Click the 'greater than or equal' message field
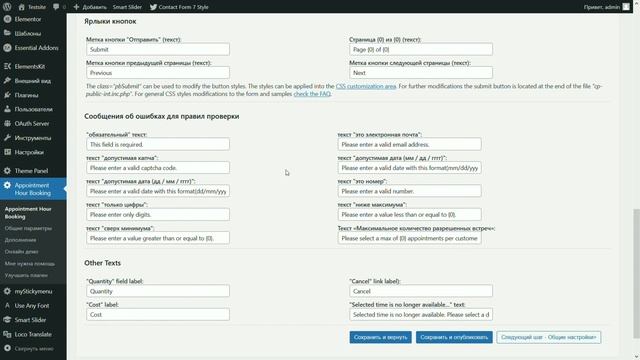The width and height of the screenshot is (640, 360). [158, 238]
